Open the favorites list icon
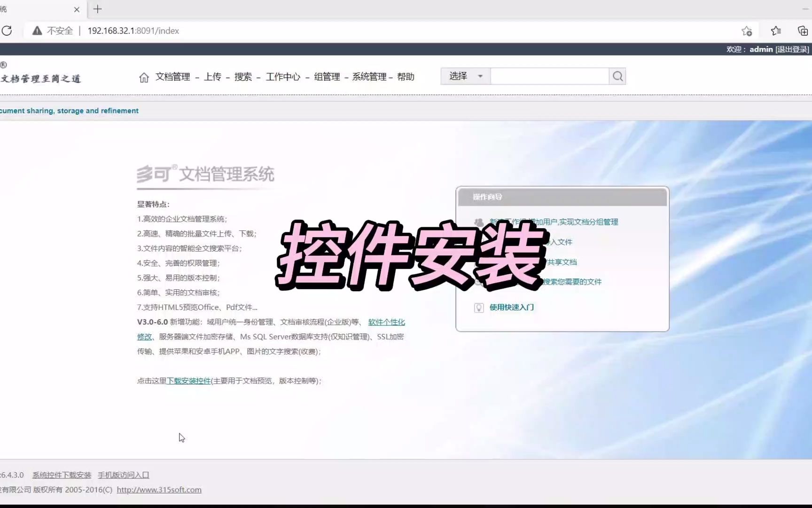Viewport: 812px width, 508px height. tap(776, 31)
